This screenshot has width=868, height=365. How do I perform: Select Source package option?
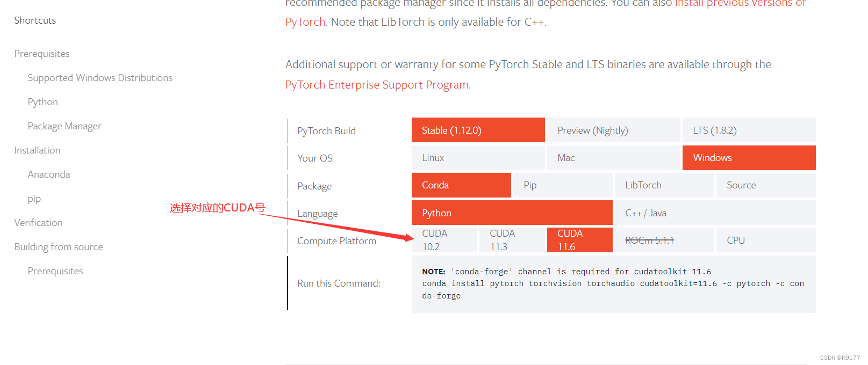click(766, 185)
